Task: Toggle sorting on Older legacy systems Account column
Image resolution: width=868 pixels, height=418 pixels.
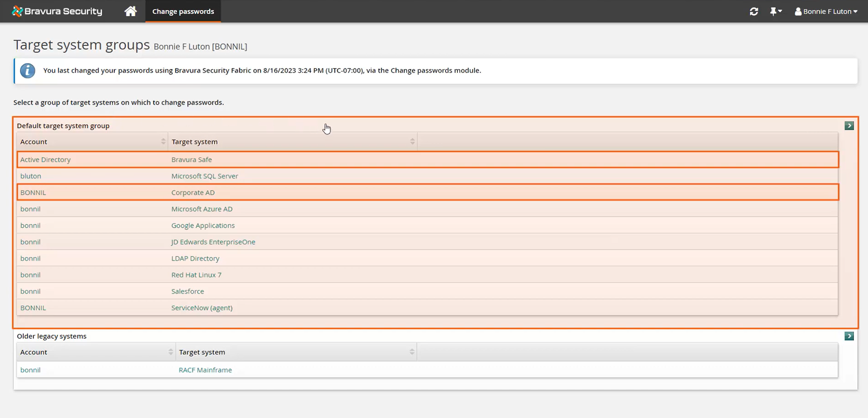Action: (x=170, y=351)
